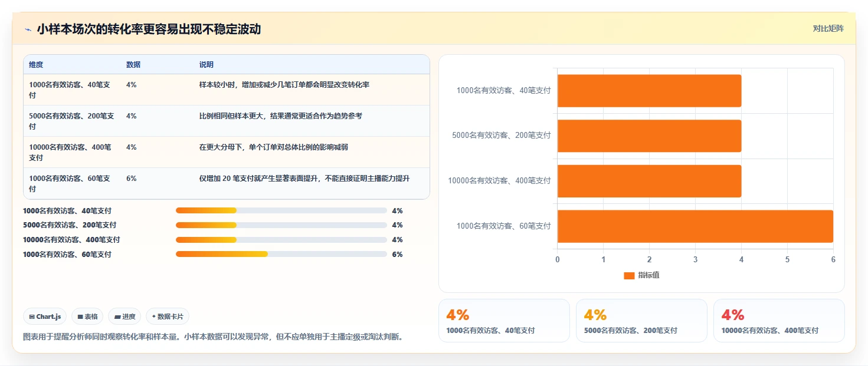Click description starting 比例相同但样本更大

tap(281, 116)
